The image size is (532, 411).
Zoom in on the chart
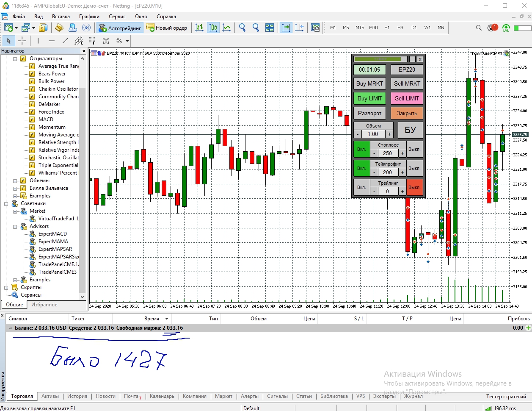coord(243,28)
